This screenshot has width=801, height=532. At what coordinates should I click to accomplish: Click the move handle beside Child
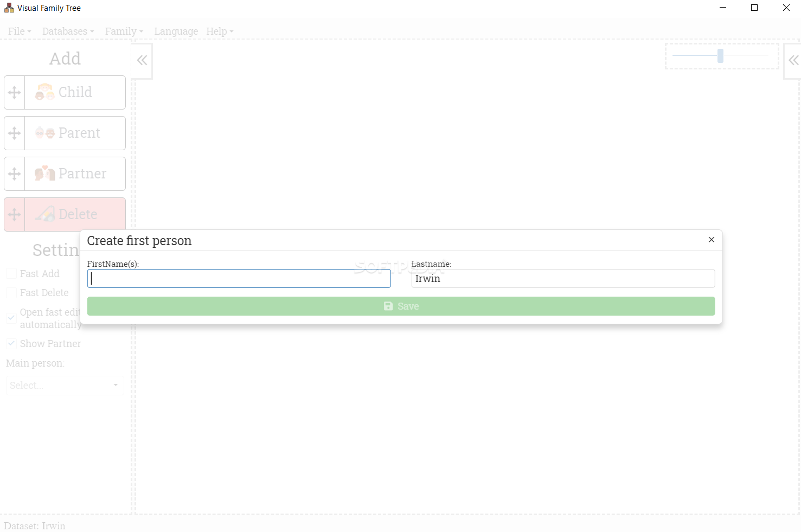point(15,93)
